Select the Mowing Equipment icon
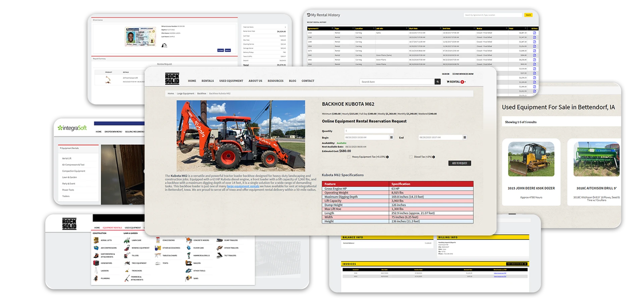644x302 pixels. point(127,248)
